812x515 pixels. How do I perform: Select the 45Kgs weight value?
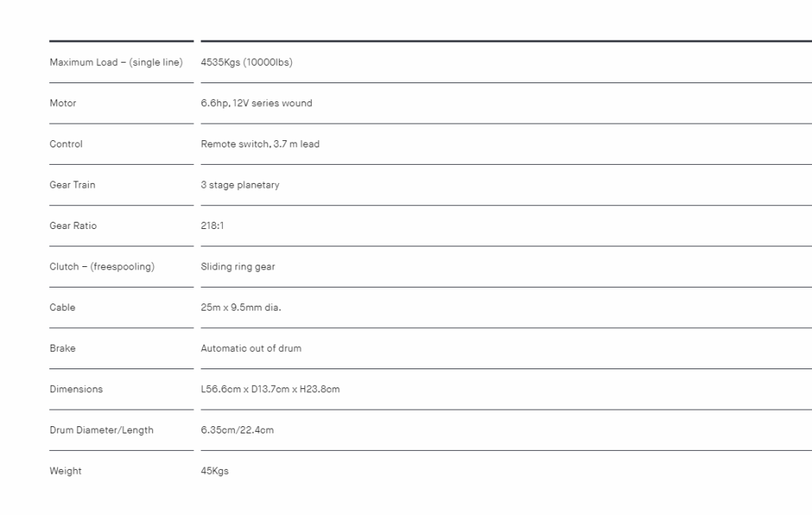coord(214,471)
